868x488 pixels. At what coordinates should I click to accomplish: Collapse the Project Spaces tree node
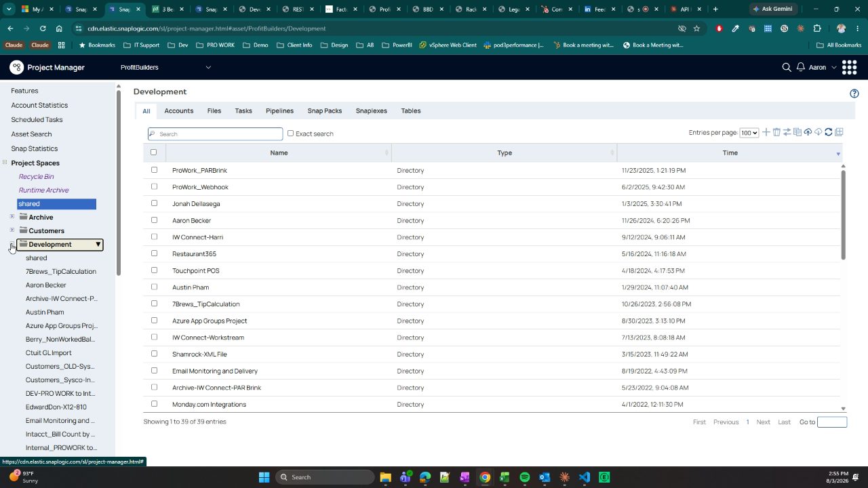[5, 163]
